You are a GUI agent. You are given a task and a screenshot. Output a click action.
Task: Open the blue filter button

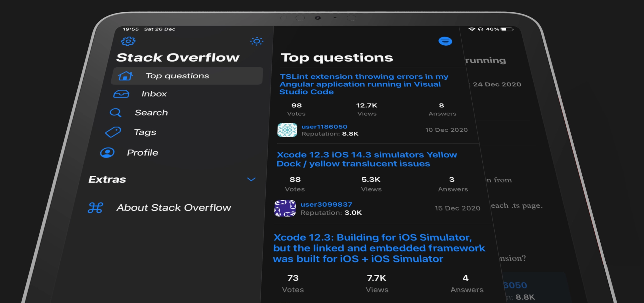click(445, 41)
